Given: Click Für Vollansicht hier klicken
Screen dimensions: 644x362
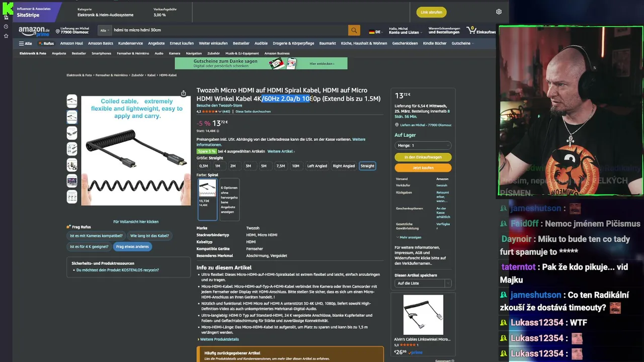Looking at the screenshot, I should (x=136, y=222).
